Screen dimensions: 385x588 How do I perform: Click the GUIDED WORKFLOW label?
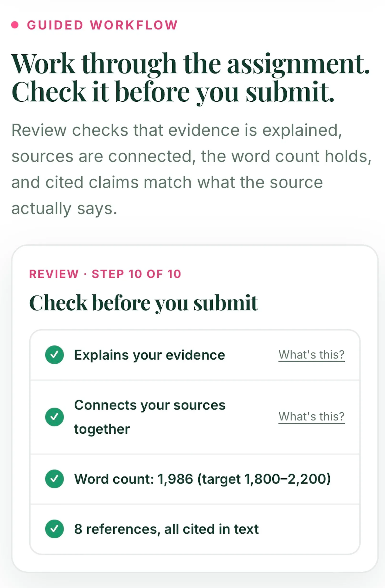coord(103,25)
